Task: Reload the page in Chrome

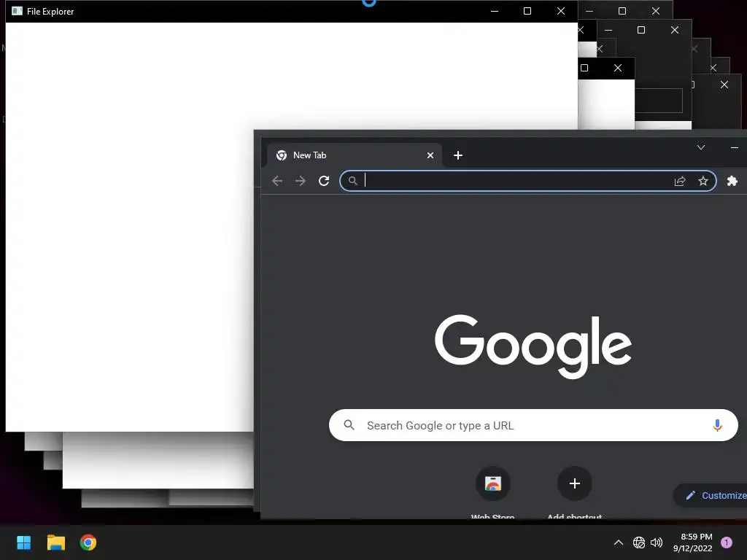Action: point(324,181)
